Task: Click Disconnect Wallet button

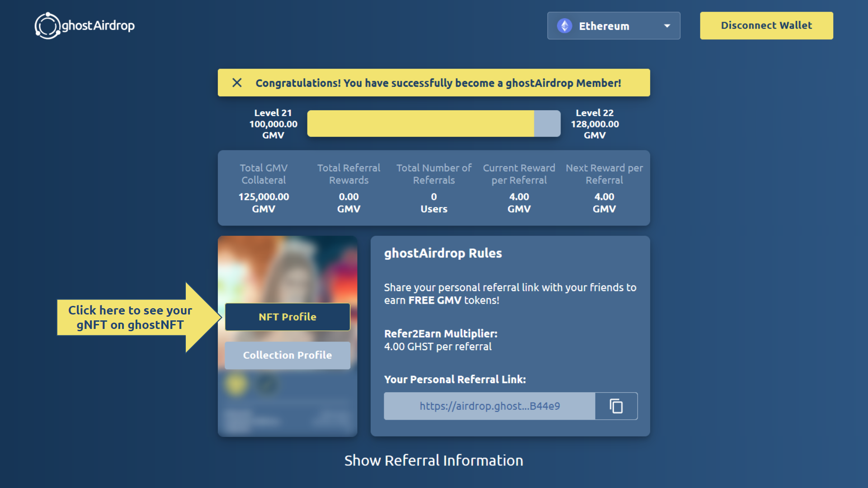Action: point(766,26)
